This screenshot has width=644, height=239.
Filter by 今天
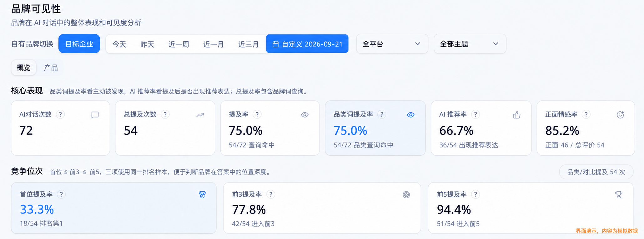pos(119,44)
